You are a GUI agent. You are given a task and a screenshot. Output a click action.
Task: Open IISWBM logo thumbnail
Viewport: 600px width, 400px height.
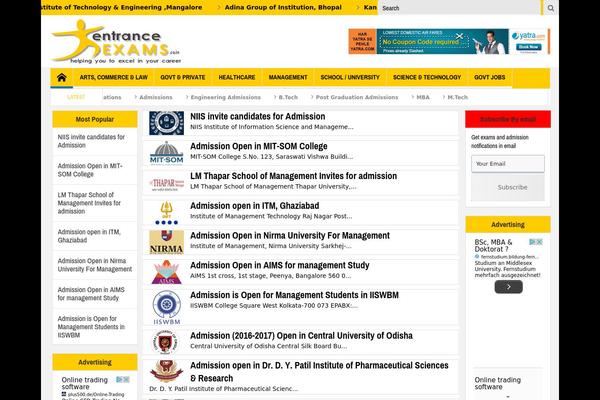click(166, 308)
